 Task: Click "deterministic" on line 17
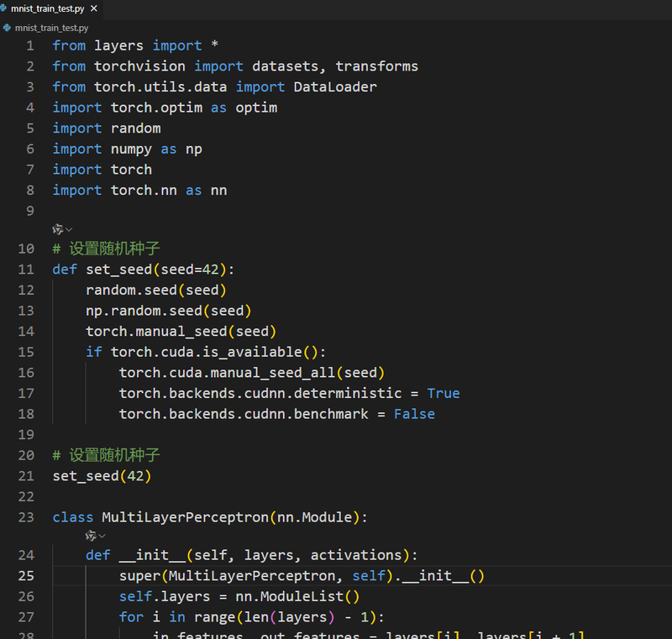tap(348, 393)
